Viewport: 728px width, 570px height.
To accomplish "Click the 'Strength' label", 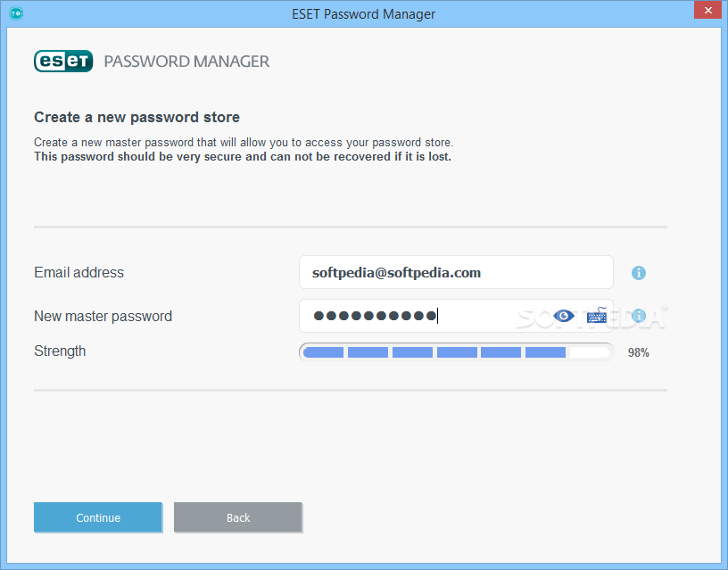I will 60,351.
